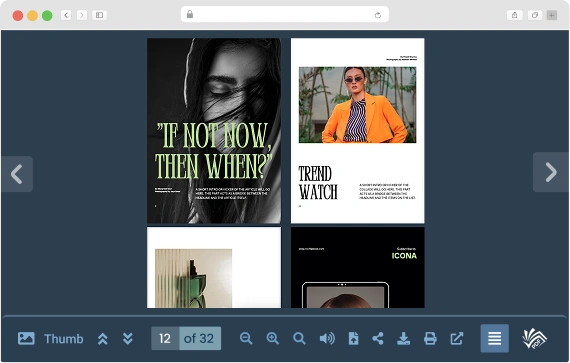Download the PDF using download icon

pos(404,338)
